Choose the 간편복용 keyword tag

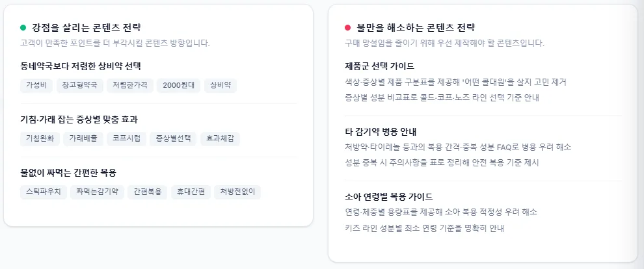click(x=148, y=192)
